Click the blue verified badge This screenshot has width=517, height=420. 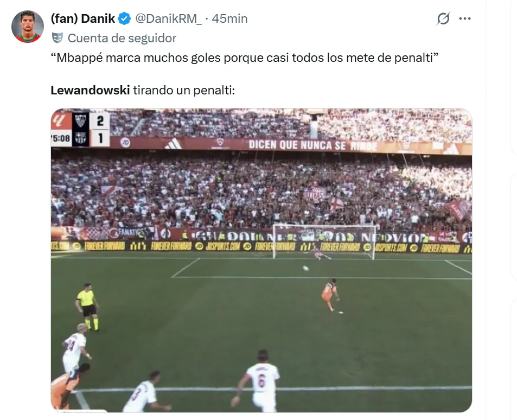click(x=124, y=19)
